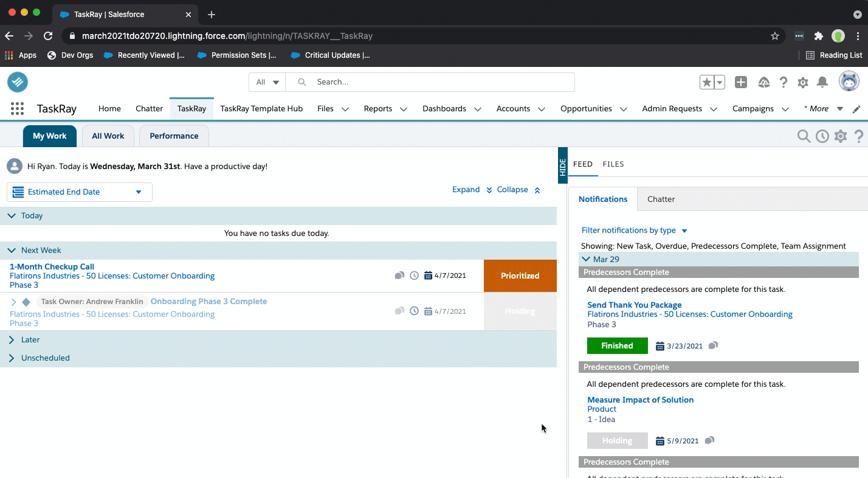Screen dimensions: 868x478
Task: Edit navigation bar with pencil icon
Action: click(x=856, y=109)
